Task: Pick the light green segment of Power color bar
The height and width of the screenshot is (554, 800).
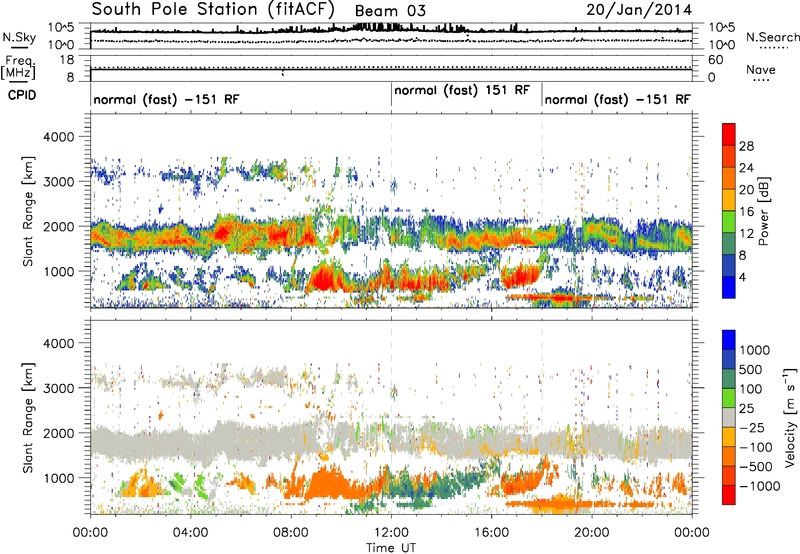Action: pyautogui.click(x=729, y=222)
